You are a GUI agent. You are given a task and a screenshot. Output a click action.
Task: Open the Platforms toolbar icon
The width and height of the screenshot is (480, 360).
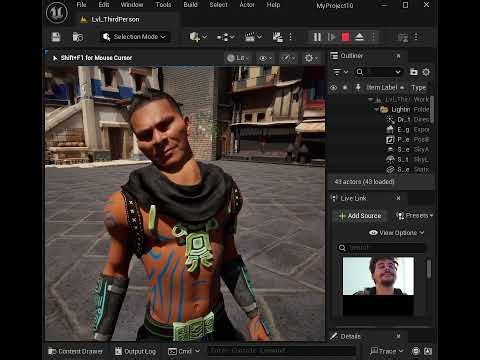coord(403,37)
